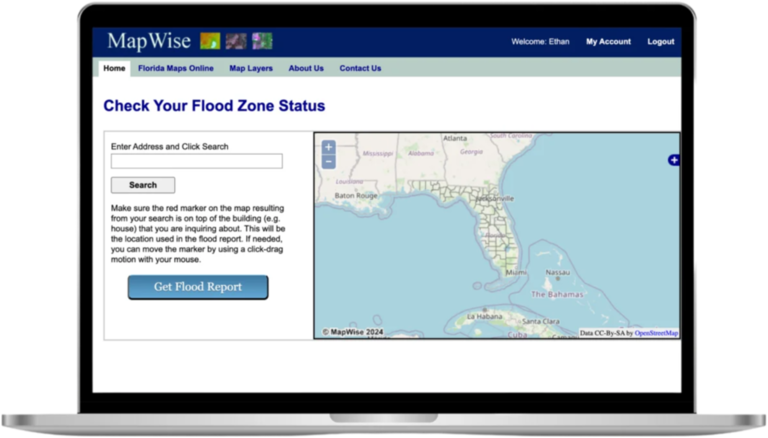Viewport: 768px width, 438px height.
Task: Click Atlanta label on the map
Action: click(455, 138)
